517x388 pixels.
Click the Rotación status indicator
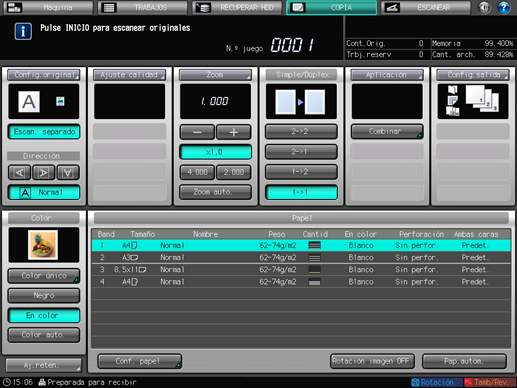pyautogui.click(x=437, y=382)
